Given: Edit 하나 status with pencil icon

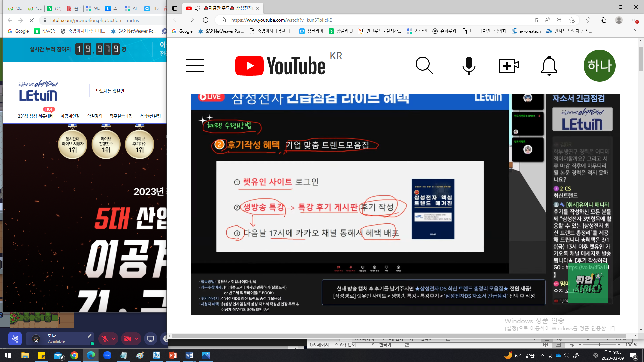Looking at the screenshot, I should click(89, 336).
